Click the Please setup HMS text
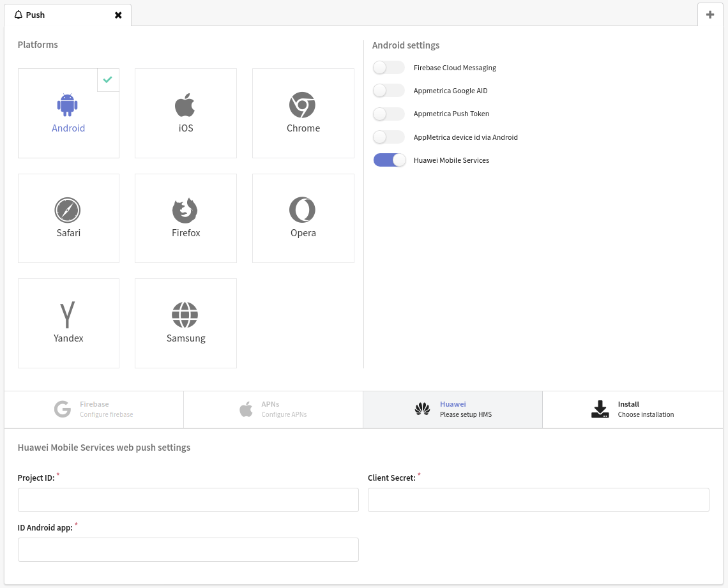Image resolution: width=728 pixels, height=588 pixels. (x=466, y=414)
